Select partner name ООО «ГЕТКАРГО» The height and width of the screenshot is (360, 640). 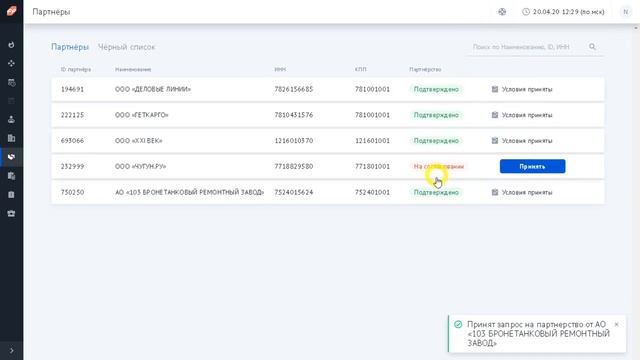(141, 115)
